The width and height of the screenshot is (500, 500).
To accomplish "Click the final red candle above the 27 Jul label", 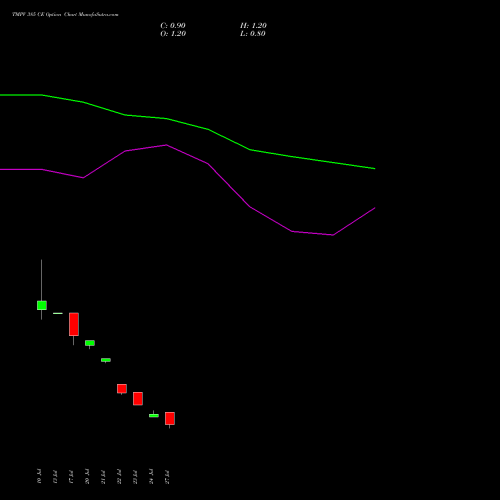I will coord(170,418).
